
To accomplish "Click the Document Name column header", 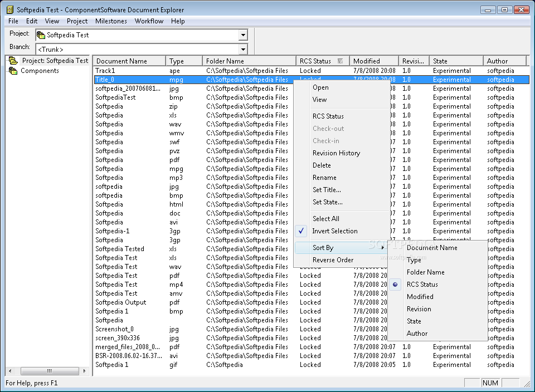I will click(x=129, y=61).
